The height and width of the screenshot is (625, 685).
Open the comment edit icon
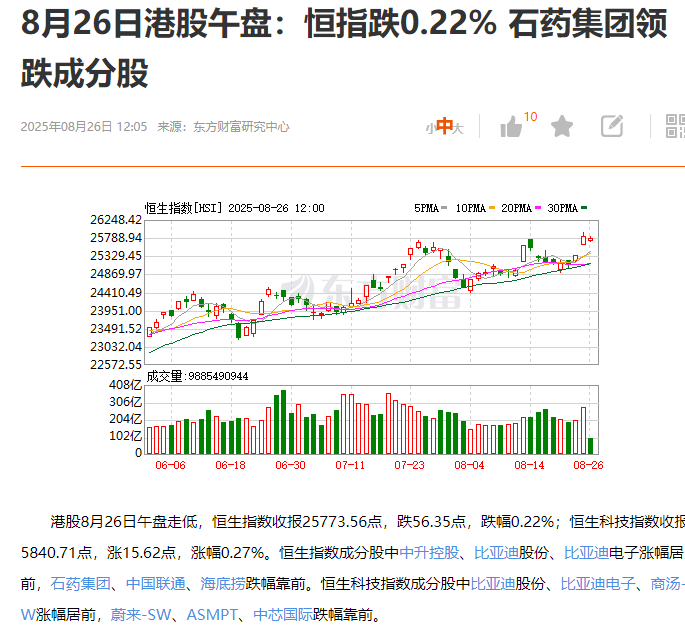pos(612,126)
